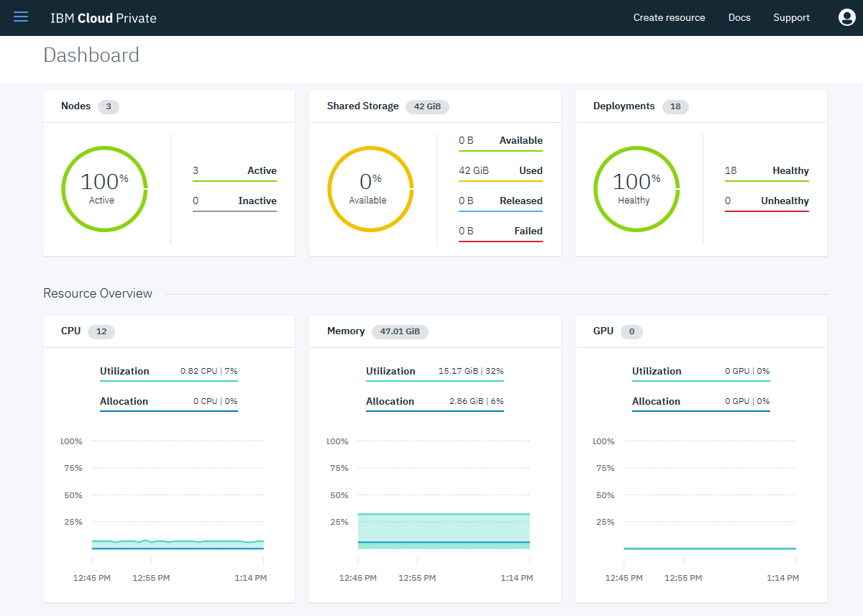Click the IBM Cloud Private logo
The width and height of the screenshot is (863, 616).
click(103, 18)
